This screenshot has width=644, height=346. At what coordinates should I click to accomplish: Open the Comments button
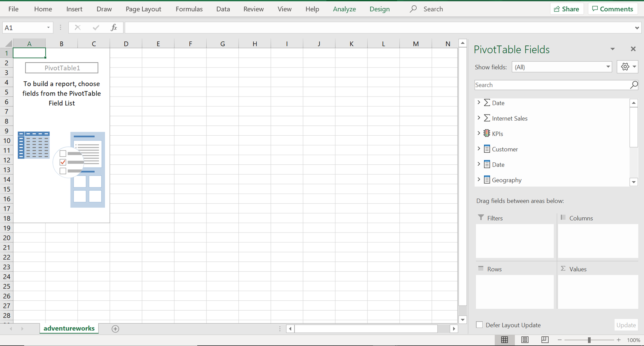[x=613, y=9]
